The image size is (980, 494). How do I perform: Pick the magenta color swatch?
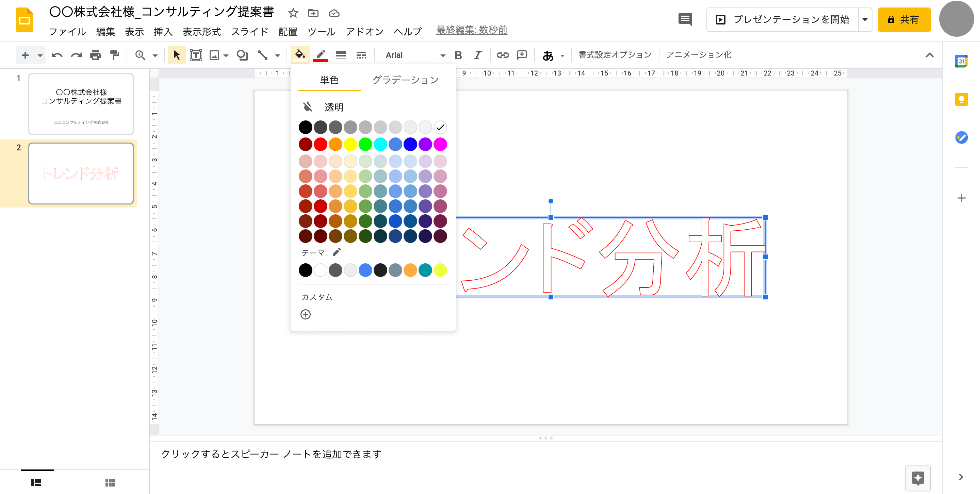pos(440,144)
